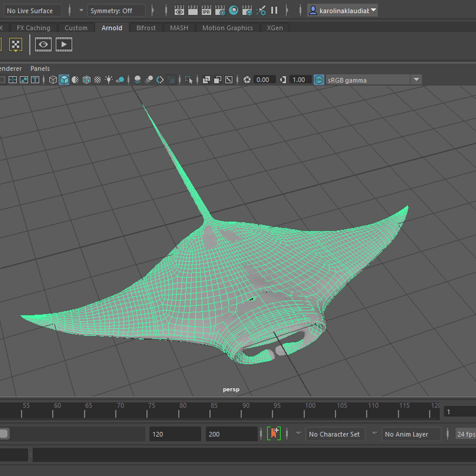
Task: Toggle isolate select icon
Action: 189,80
